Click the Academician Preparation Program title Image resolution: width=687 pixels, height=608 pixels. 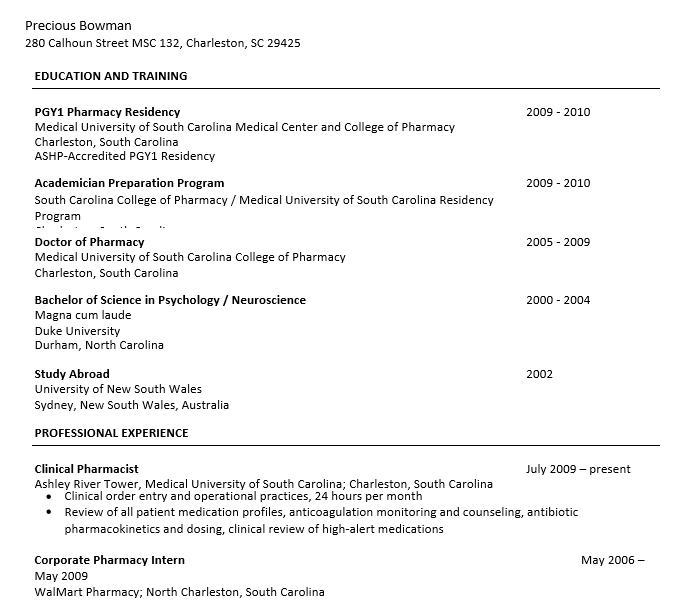click(x=130, y=183)
